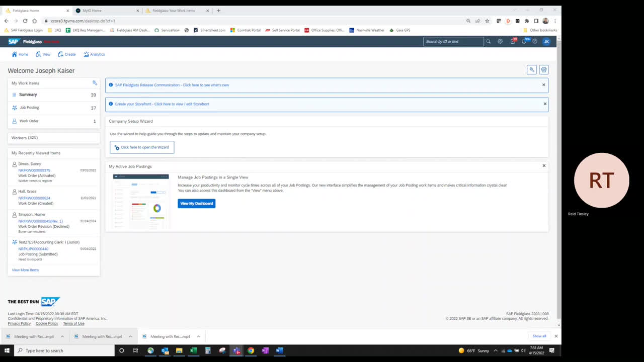The width and height of the screenshot is (644, 362).
Task: Click View My Dashboard button
Action: (x=196, y=203)
